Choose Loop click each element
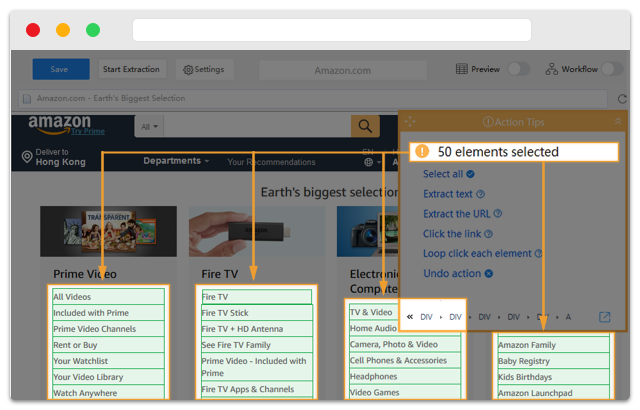The width and height of the screenshot is (640, 410). [477, 253]
